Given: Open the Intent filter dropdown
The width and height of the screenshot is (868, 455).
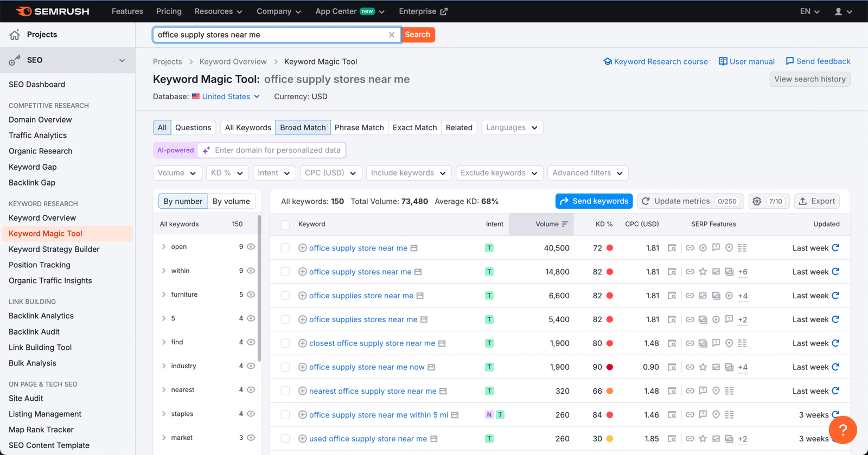Looking at the screenshot, I should [274, 173].
